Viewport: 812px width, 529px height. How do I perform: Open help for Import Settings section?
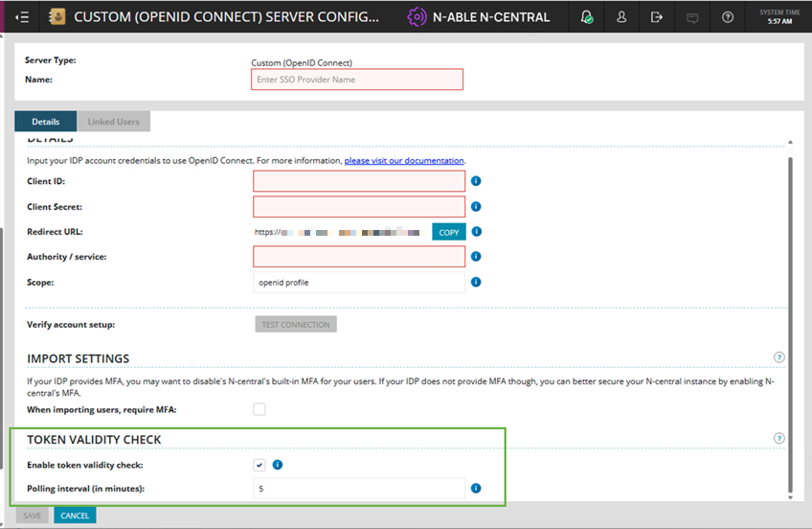[x=778, y=357]
